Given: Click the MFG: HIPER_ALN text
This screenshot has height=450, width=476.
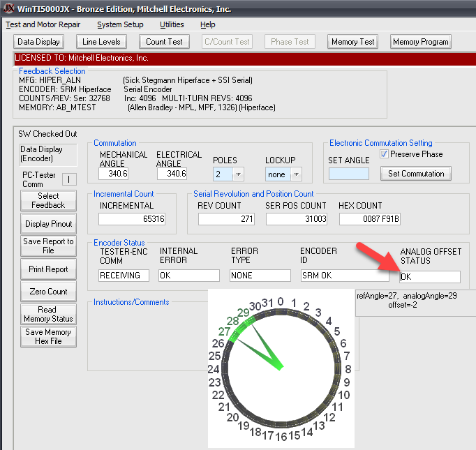Looking at the screenshot, I should tap(50, 80).
